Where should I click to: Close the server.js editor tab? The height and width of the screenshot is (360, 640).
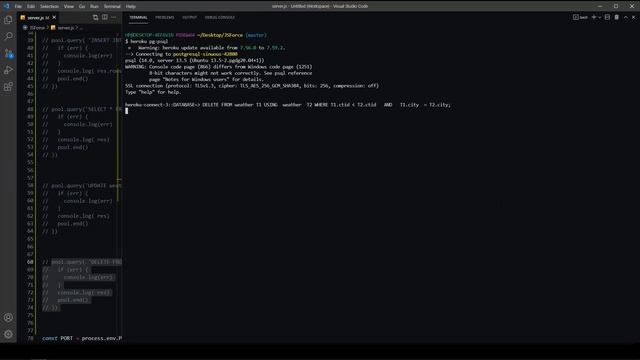tap(54, 18)
